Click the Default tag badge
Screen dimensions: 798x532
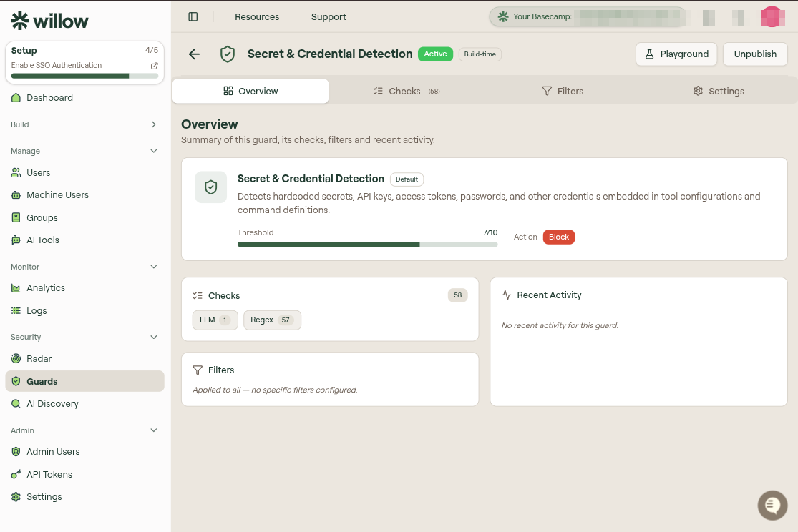[x=407, y=179]
